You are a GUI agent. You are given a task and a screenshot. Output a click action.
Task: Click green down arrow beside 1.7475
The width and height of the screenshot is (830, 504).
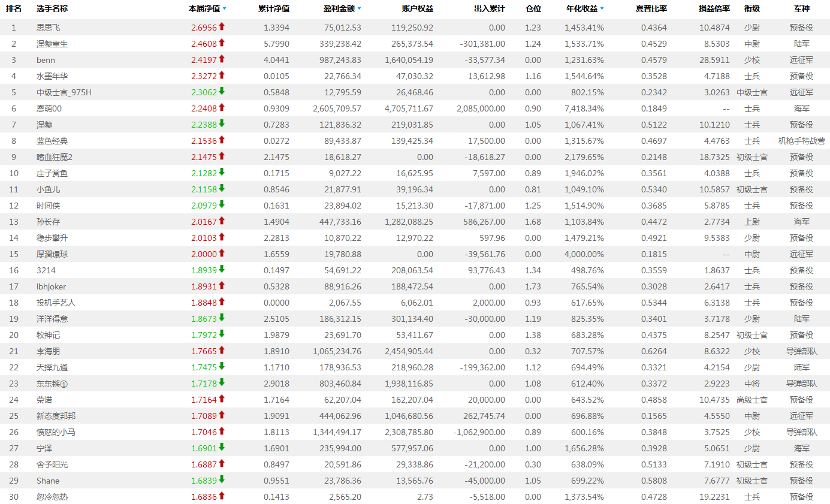coord(222,366)
